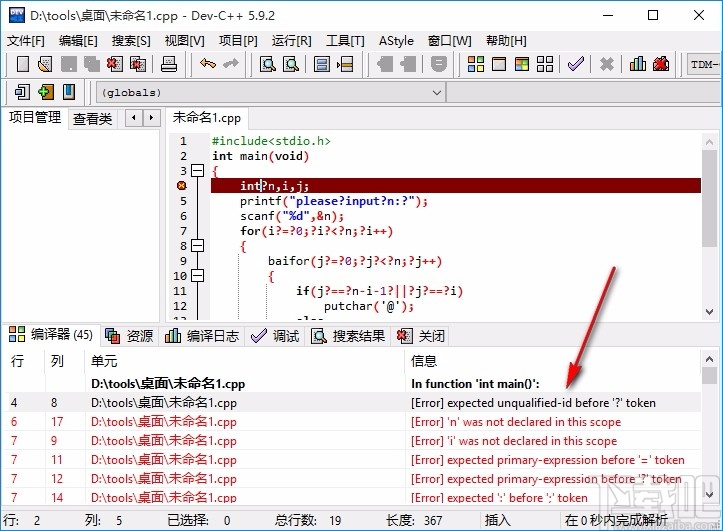723x531 pixels.
Task: Click the 信息 column header
Action: 552,361
